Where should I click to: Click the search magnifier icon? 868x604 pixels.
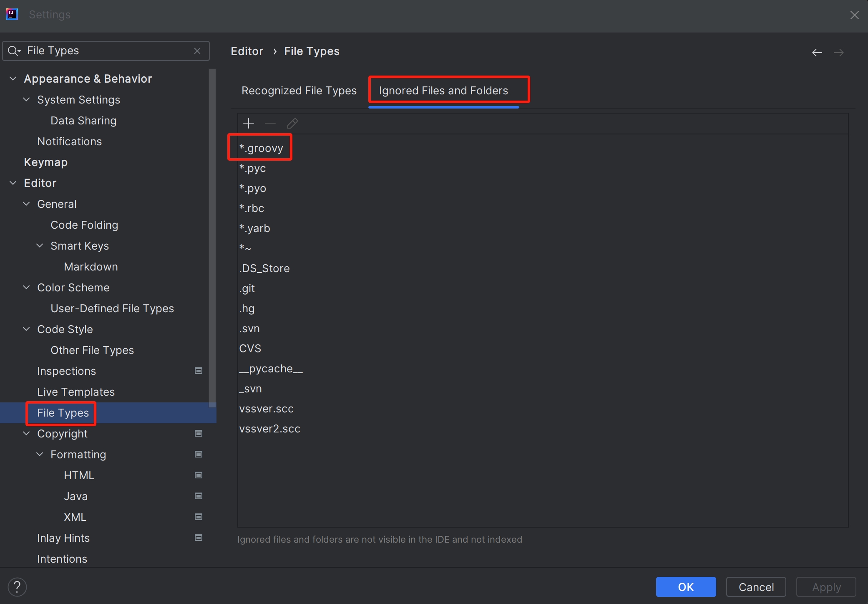coord(14,51)
